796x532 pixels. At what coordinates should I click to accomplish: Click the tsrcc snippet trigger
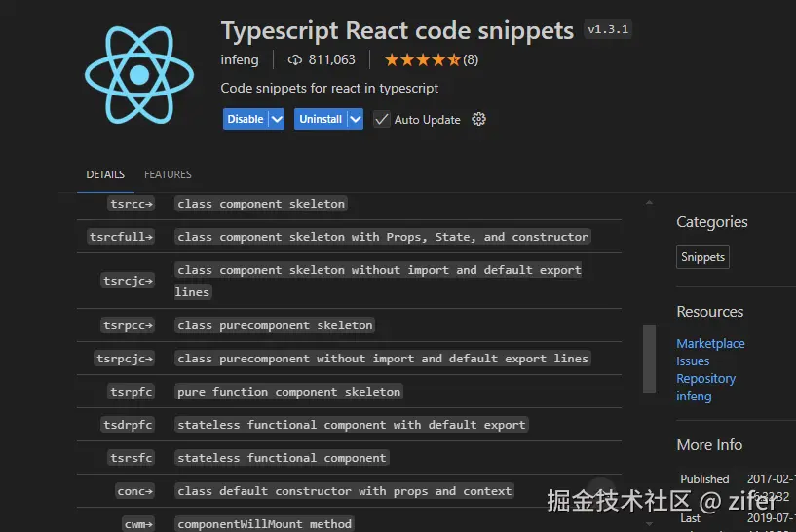point(132,204)
